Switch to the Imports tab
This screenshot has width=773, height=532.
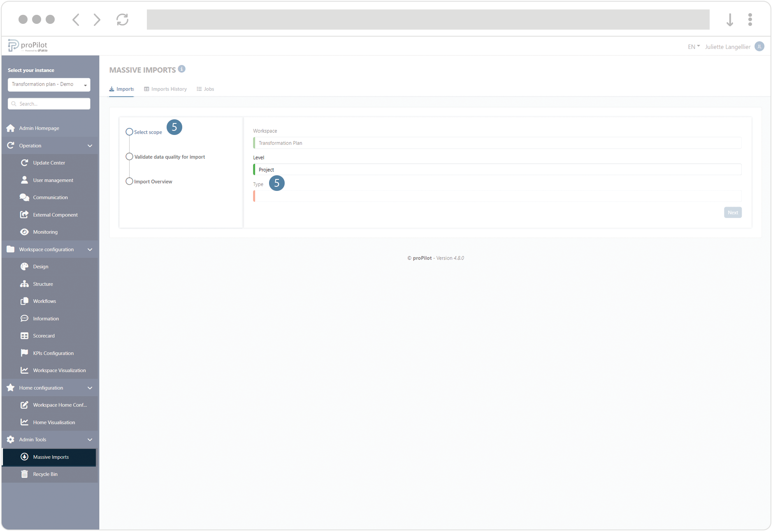tap(122, 89)
